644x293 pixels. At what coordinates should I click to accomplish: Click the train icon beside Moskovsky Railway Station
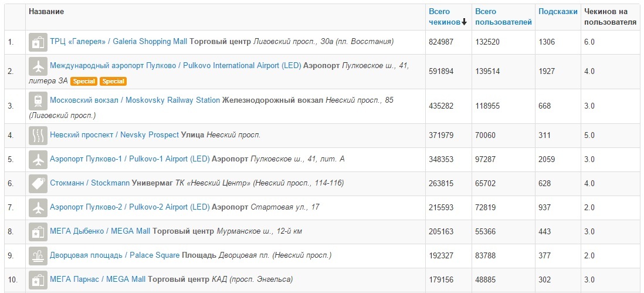[38, 100]
